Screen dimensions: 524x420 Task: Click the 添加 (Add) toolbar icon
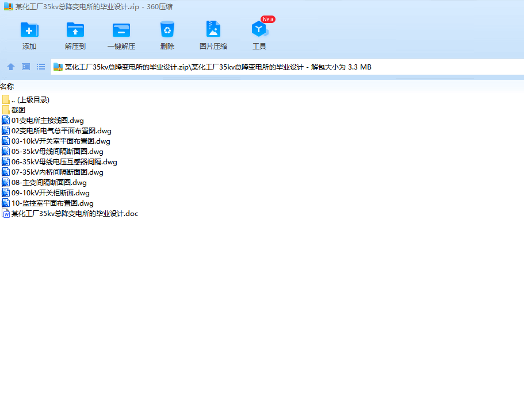point(29,30)
